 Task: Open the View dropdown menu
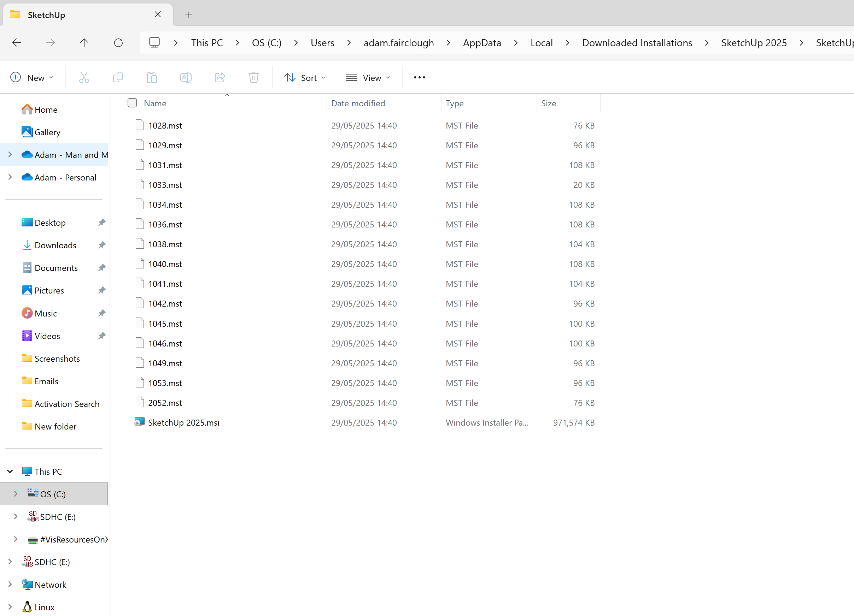click(368, 77)
